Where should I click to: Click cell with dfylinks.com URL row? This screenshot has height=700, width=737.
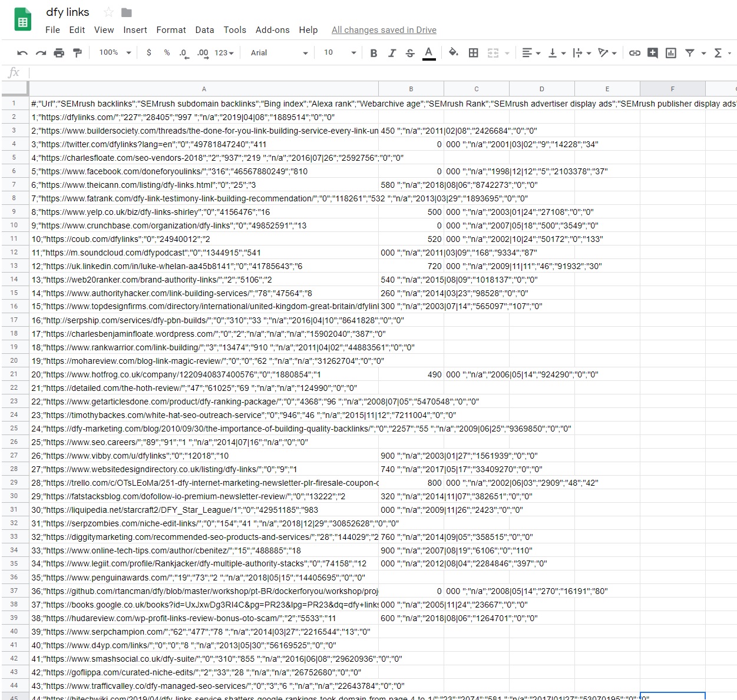tap(203, 117)
